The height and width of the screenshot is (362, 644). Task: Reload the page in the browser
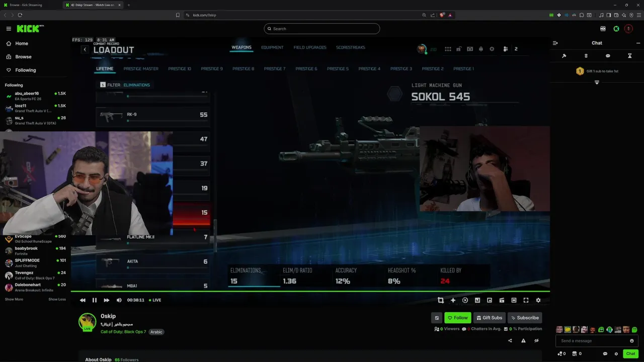click(20, 15)
